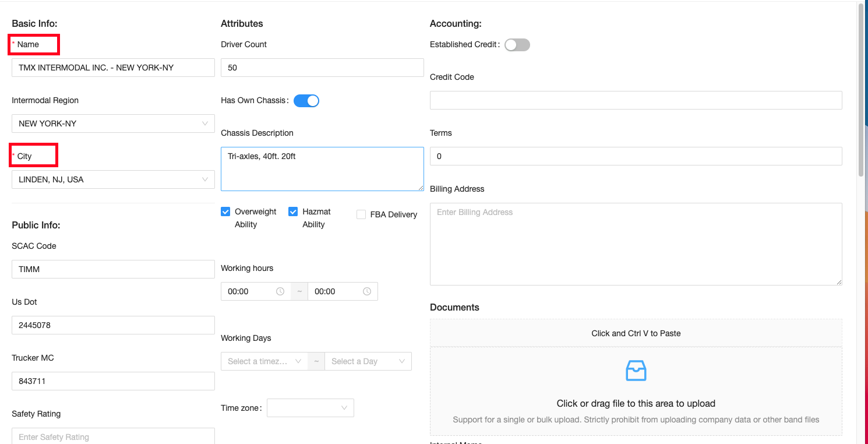The width and height of the screenshot is (868, 444).
Task: Open the Time zone dropdown
Action: point(310,408)
